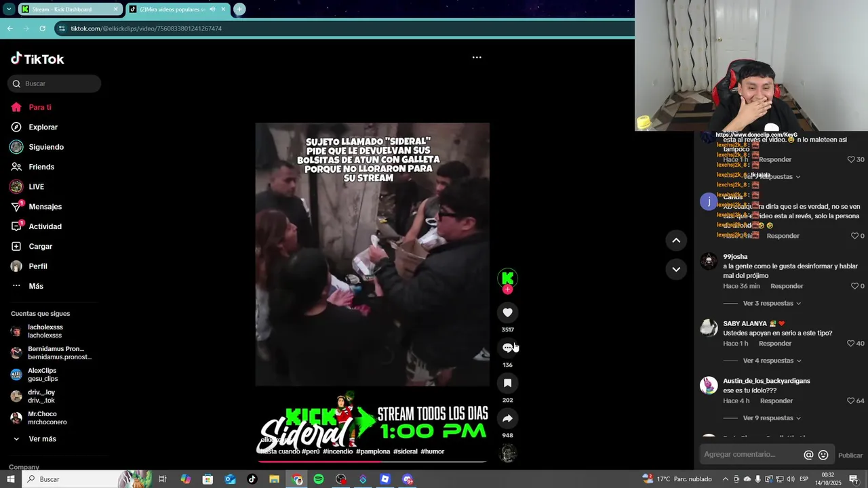Image resolution: width=868 pixels, height=488 pixels.
Task: Like the video with the heart
Action: click(507, 312)
